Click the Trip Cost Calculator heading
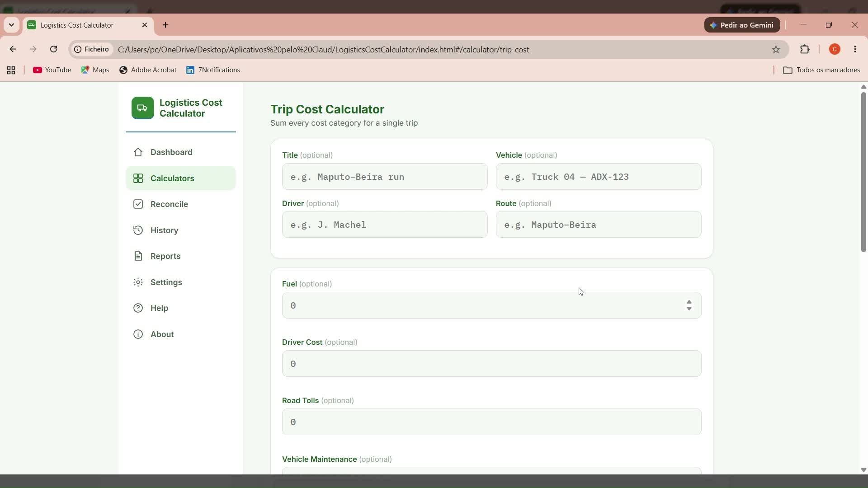This screenshot has height=488, width=868. pyautogui.click(x=327, y=109)
